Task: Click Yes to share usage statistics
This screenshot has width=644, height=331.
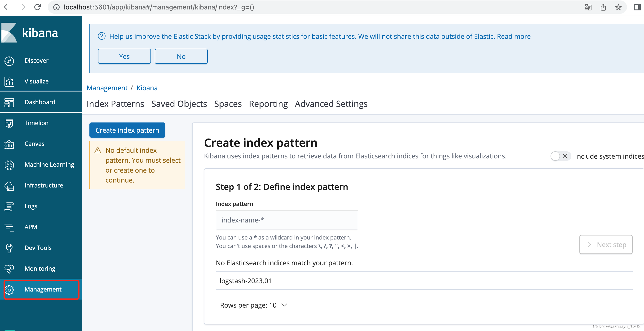Action: pyautogui.click(x=124, y=56)
